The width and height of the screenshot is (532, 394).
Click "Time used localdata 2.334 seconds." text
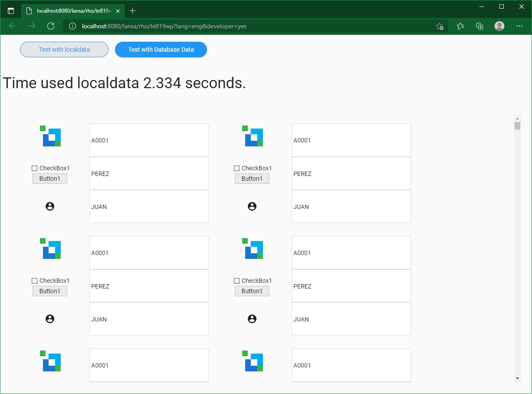click(x=125, y=83)
